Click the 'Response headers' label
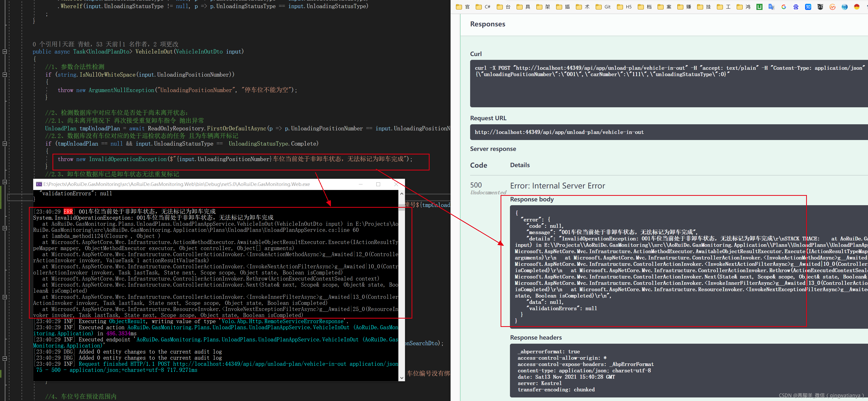The image size is (868, 401). 536,338
